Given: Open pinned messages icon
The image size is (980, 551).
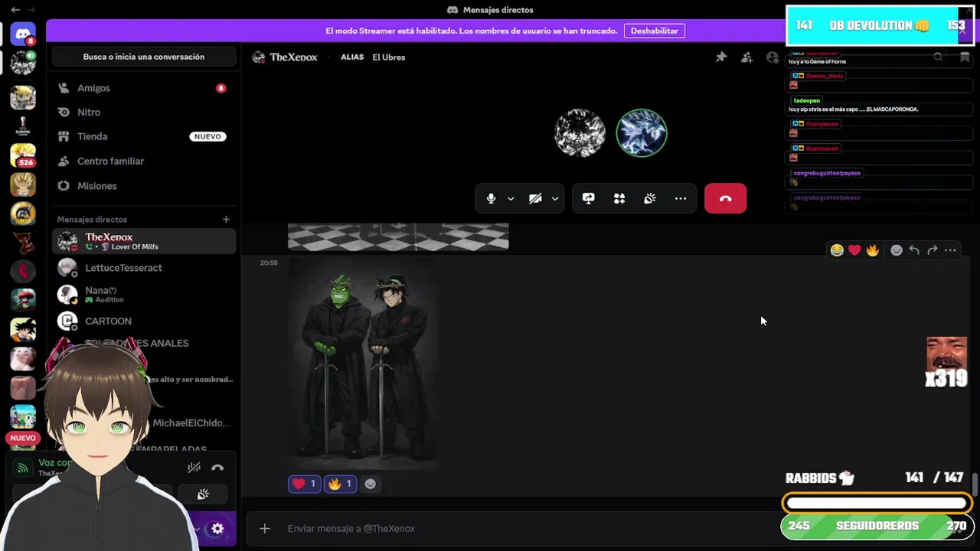Looking at the screenshot, I should 721,57.
